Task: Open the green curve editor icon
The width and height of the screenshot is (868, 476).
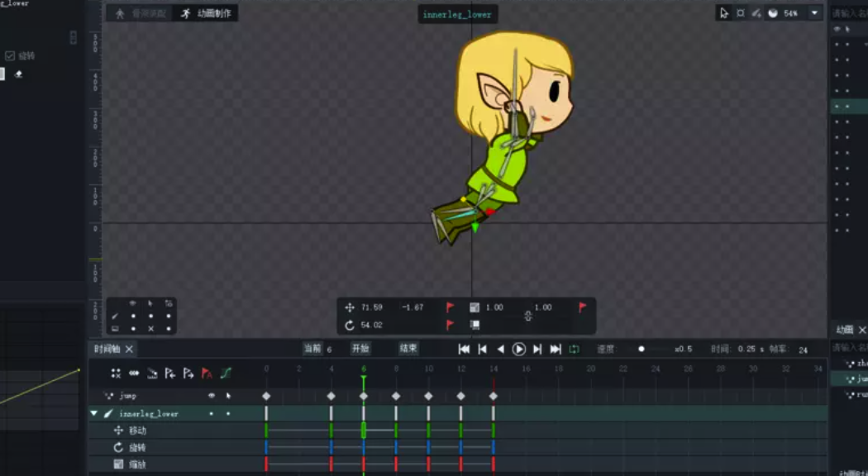Action: click(226, 374)
